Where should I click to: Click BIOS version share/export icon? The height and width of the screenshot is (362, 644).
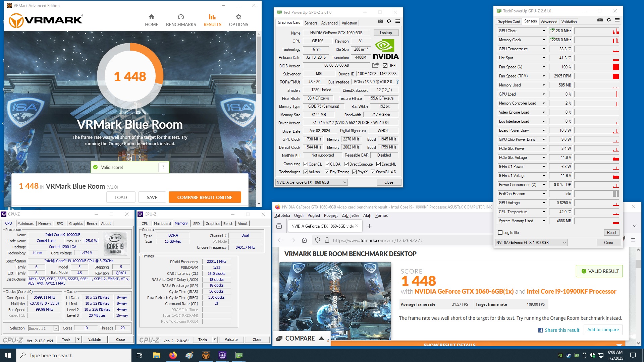point(375,65)
